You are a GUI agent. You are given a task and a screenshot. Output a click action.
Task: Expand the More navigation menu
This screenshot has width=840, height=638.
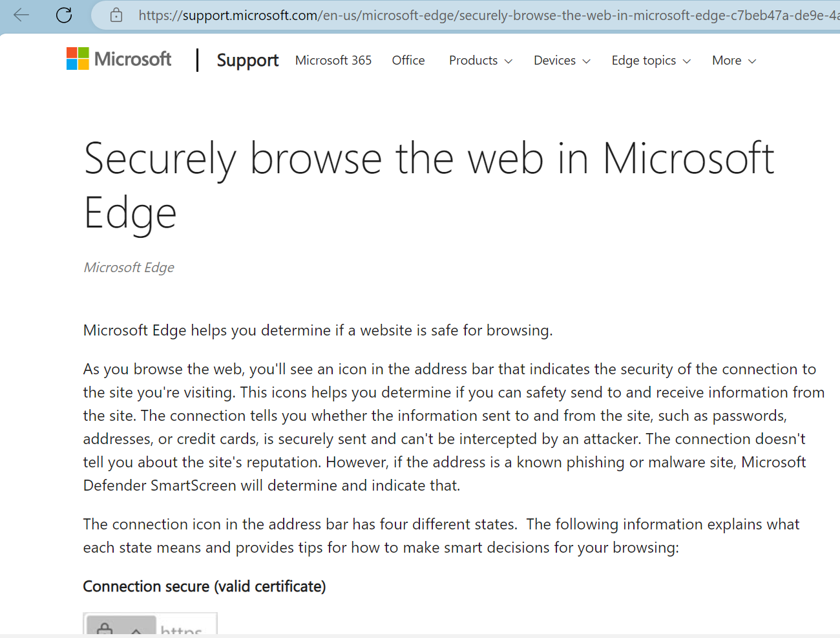point(733,61)
